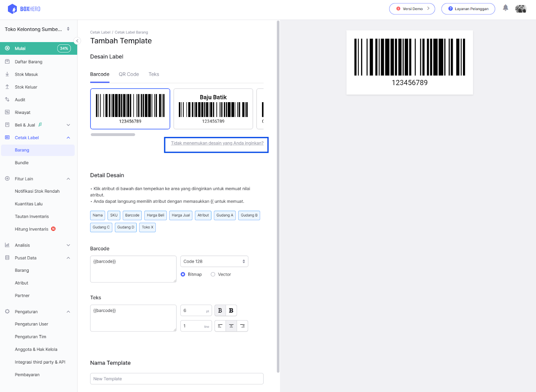Apply heavy bold with the second B button
Image resolution: width=536 pixels, height=392 pixels.
tap(231, 311)
